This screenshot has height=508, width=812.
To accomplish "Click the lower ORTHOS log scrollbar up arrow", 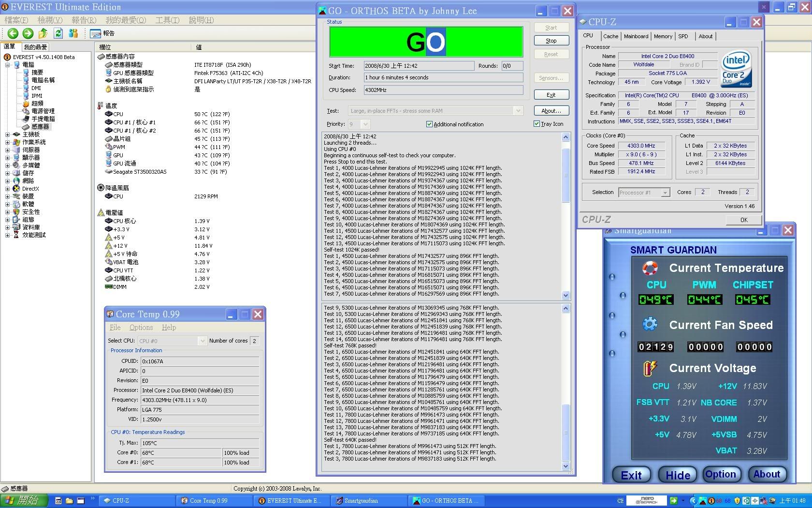I will pos(565,308).
